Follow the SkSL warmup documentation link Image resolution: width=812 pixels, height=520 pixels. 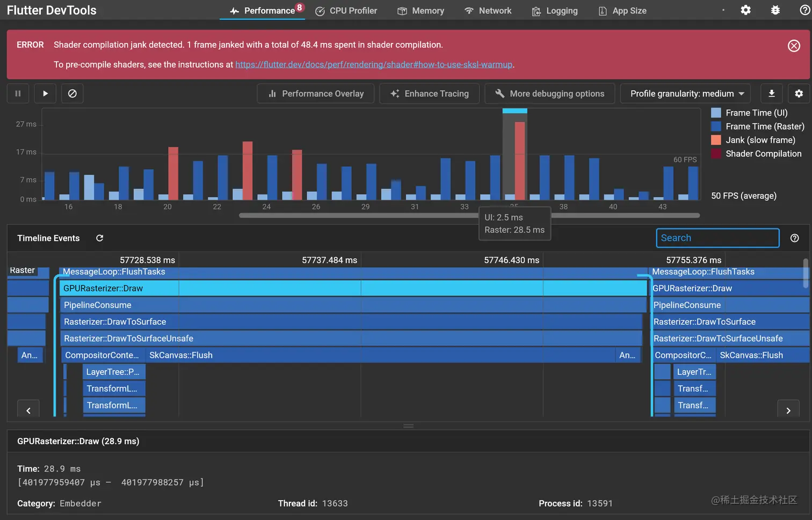coord(374,64)
